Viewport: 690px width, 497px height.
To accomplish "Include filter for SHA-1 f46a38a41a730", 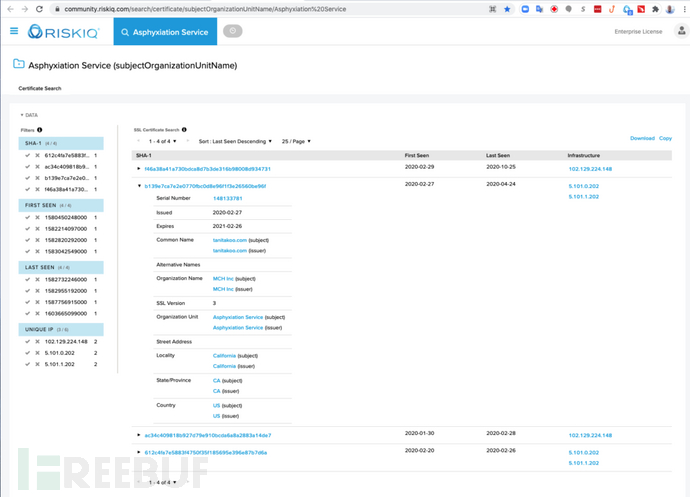I will (28, 189).
